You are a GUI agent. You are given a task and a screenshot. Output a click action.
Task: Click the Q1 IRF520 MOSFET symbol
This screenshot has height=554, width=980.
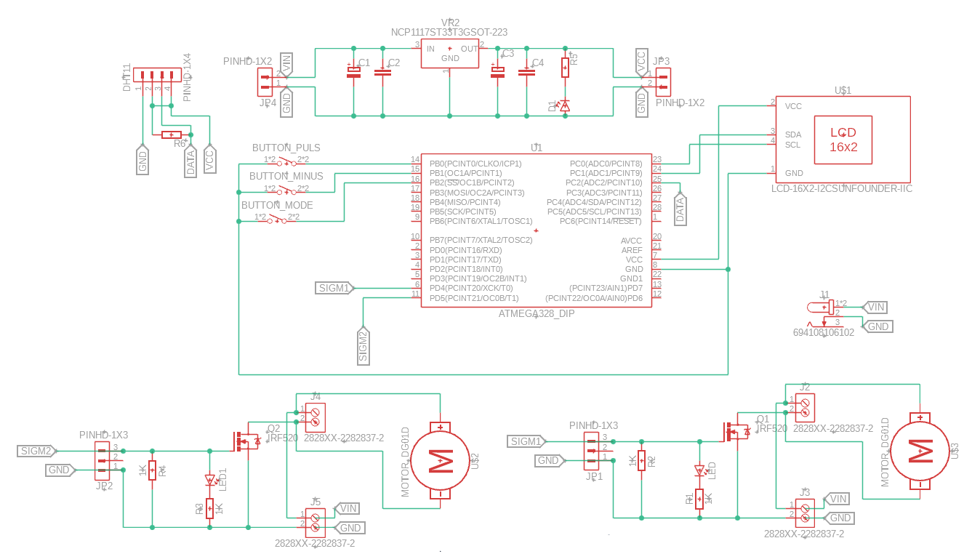pyautogui.click(x=736, y=432)
